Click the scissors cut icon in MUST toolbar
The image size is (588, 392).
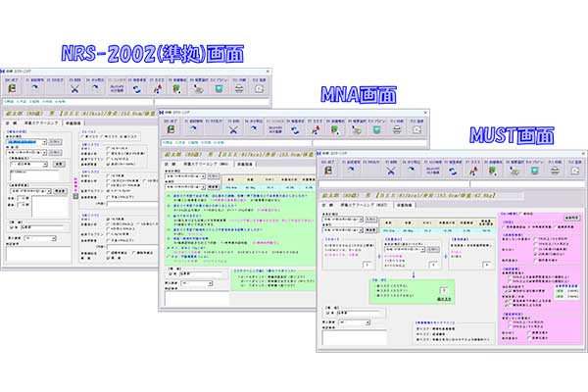391,170
